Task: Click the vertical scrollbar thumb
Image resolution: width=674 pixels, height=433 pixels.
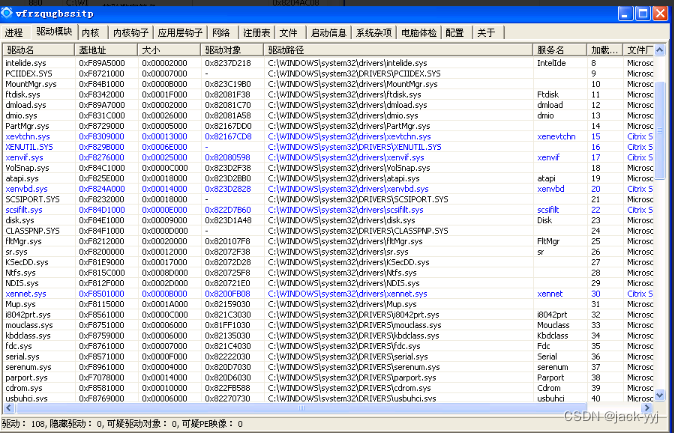Action: (x=660, y=130)
